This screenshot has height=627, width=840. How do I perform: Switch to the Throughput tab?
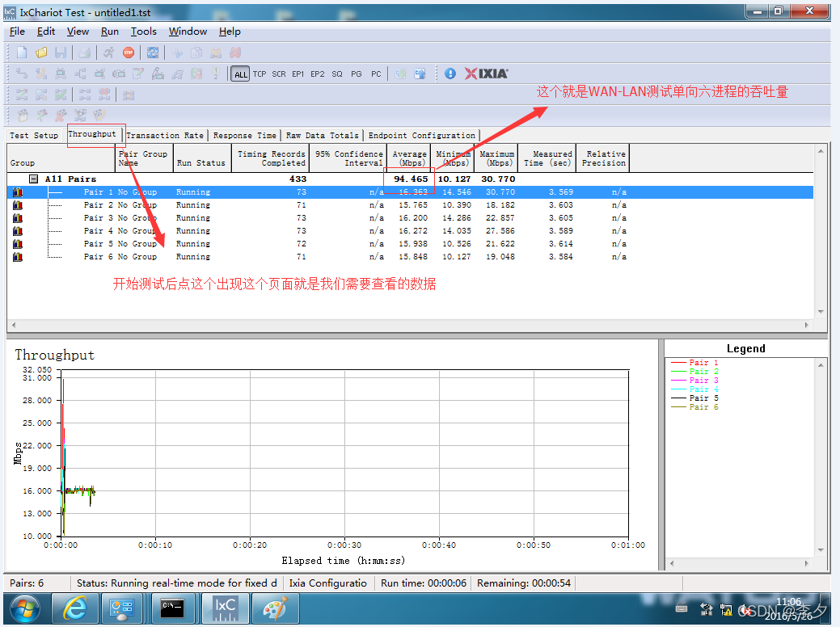pyautogui.click(x=92, y=134)
